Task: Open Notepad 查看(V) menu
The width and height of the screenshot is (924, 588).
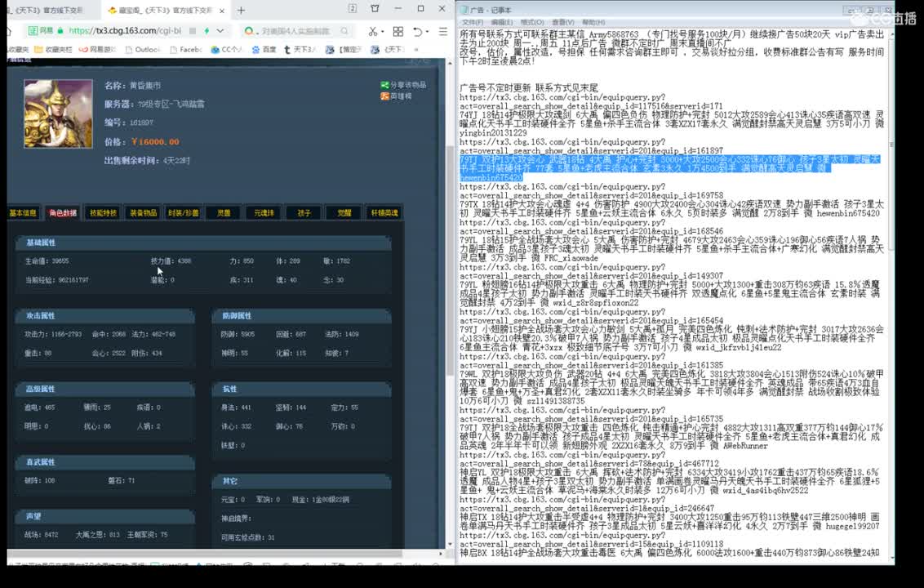Action: click(x=562, y=22)
